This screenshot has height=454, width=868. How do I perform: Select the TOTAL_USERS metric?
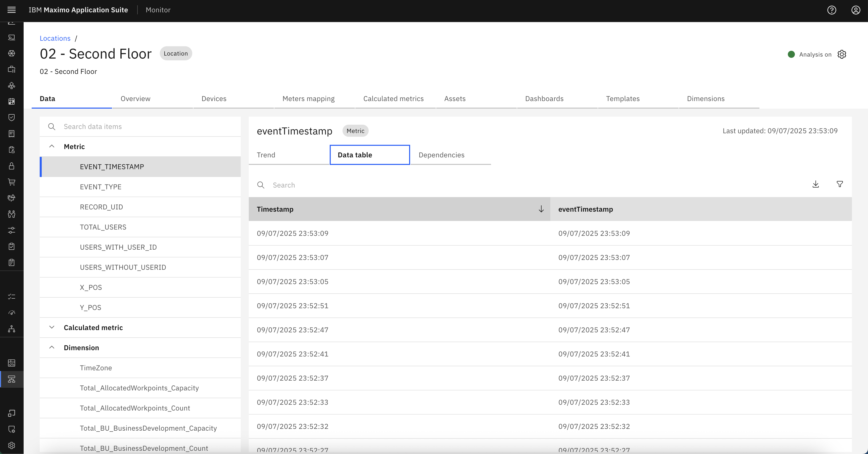(140, 227)
